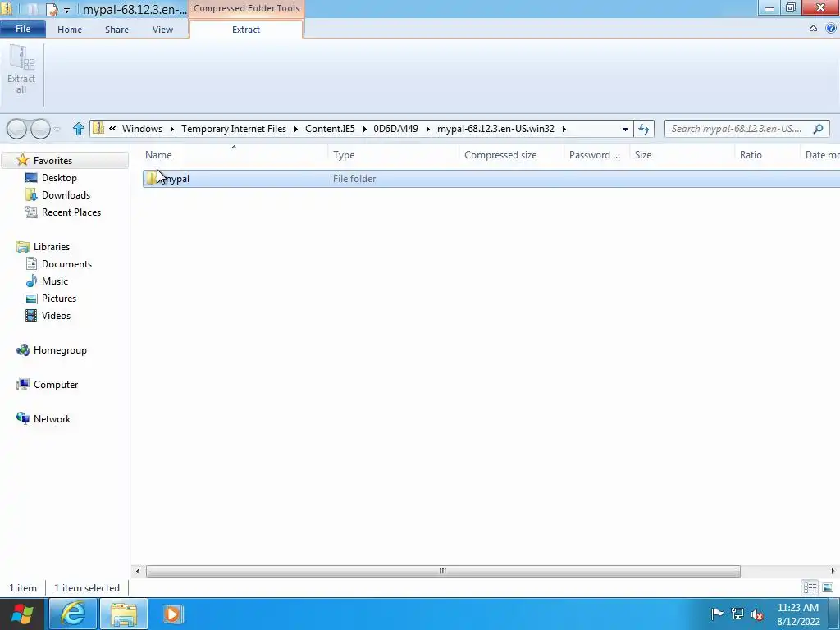Sort by the Password column header
Viewport: 840px width, 630px height.
594,155
